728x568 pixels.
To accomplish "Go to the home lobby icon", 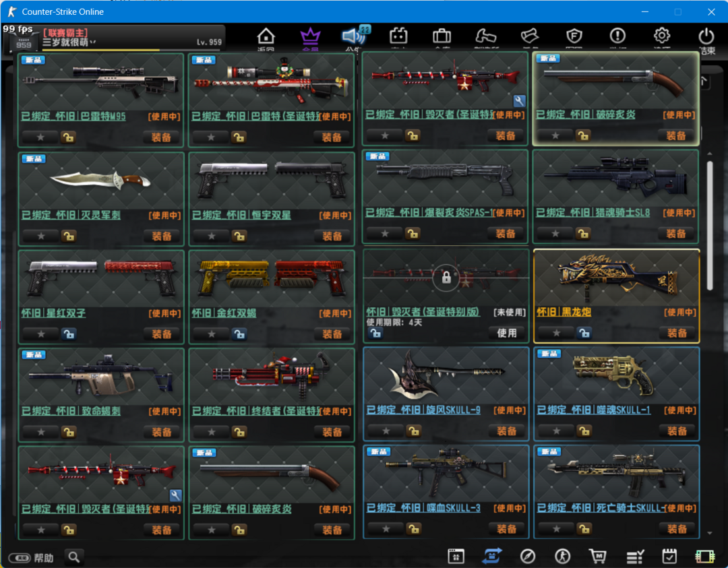I will tap(266, 36).
